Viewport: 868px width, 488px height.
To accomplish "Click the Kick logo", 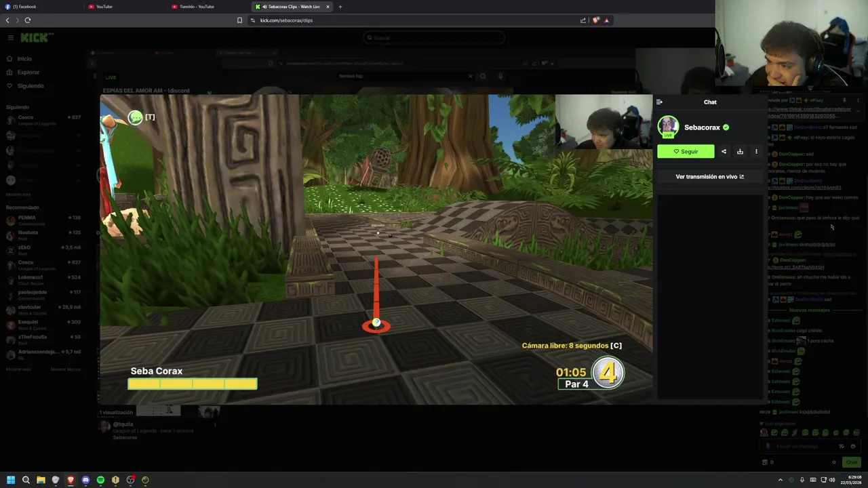I will pyautogui.click(x=37, y=38).
